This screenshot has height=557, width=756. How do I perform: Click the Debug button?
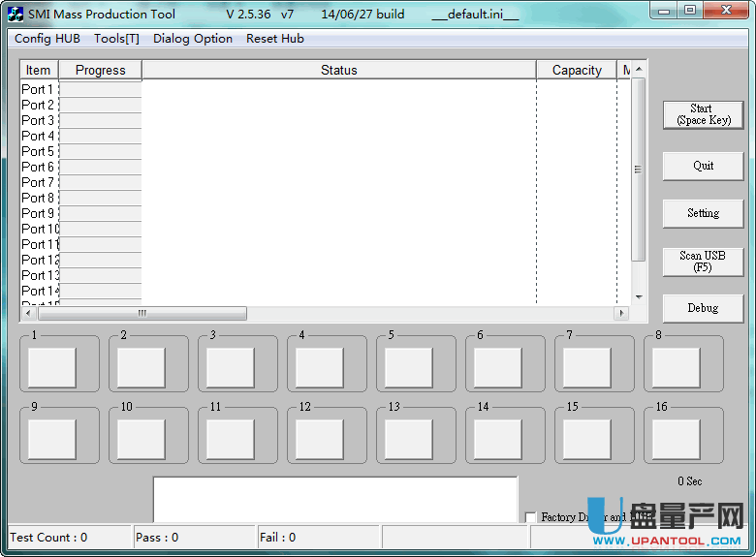(703, 308)
